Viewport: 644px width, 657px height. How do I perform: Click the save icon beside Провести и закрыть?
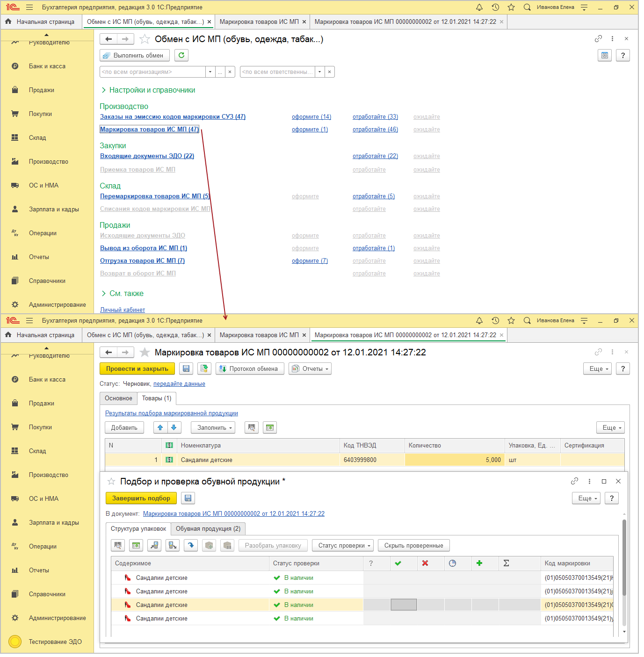(x=186, y=368)
